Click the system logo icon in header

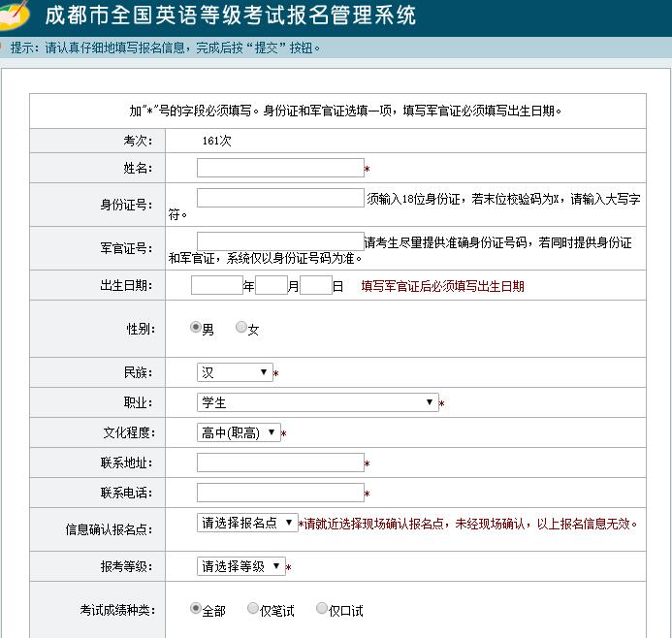click(15, 16)
